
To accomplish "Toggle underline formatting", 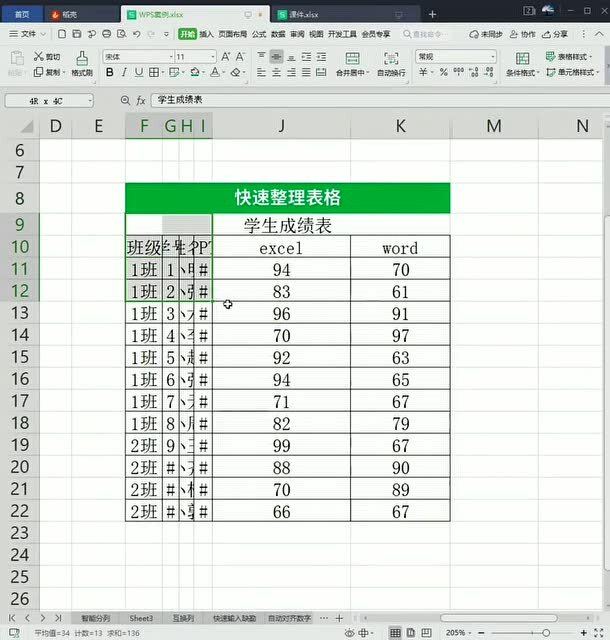I will (x=139, y=73).
